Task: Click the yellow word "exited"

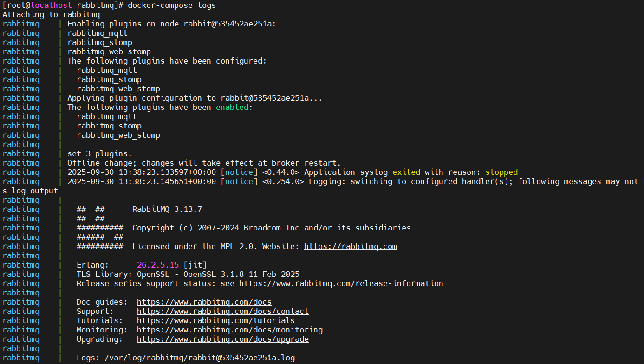Action: tap(406, 172)
